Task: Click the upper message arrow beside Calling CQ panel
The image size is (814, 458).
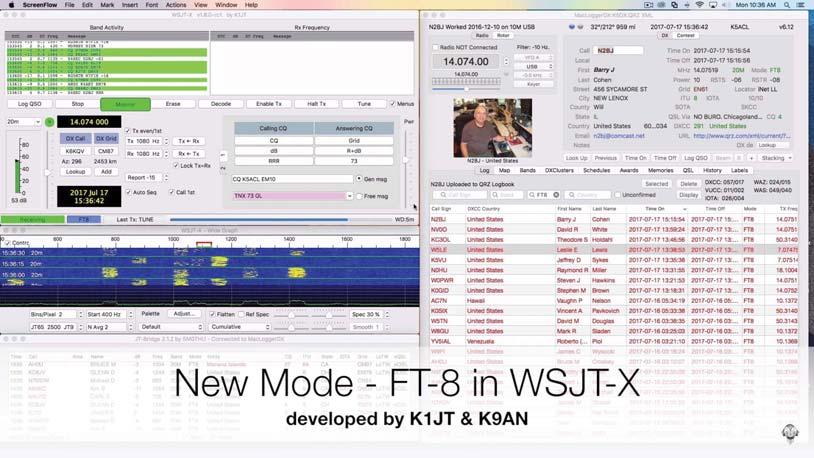Action: pyautogui.click(x=223, y=154)
